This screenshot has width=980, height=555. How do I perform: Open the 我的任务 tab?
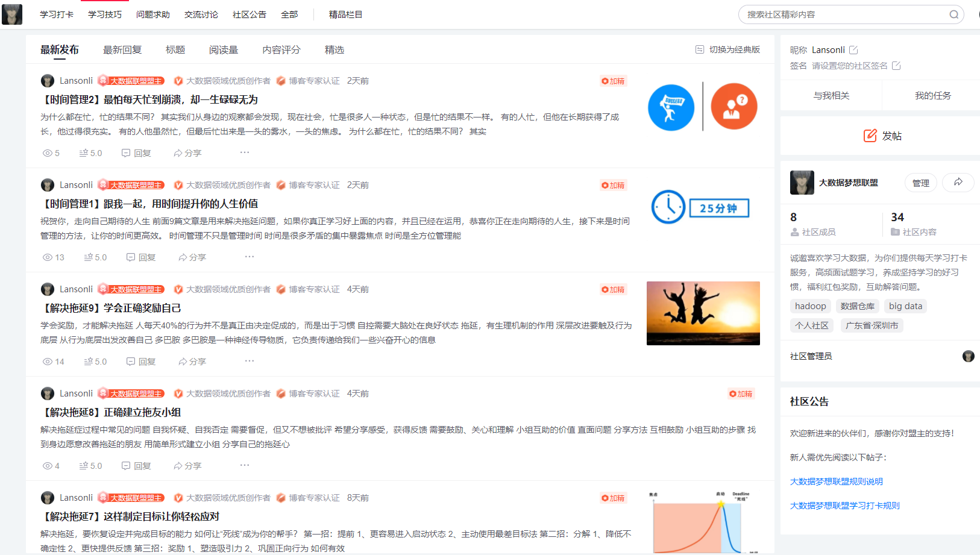coord(932,95)
